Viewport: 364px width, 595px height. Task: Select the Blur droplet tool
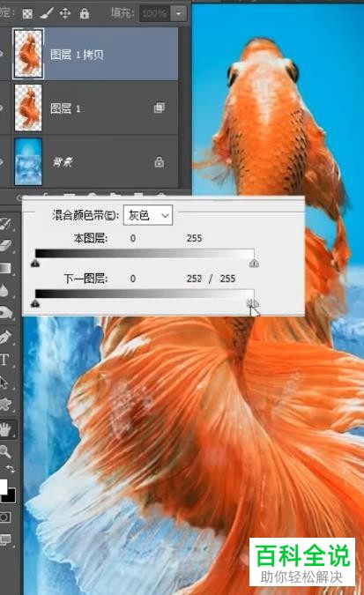[4, 290]
